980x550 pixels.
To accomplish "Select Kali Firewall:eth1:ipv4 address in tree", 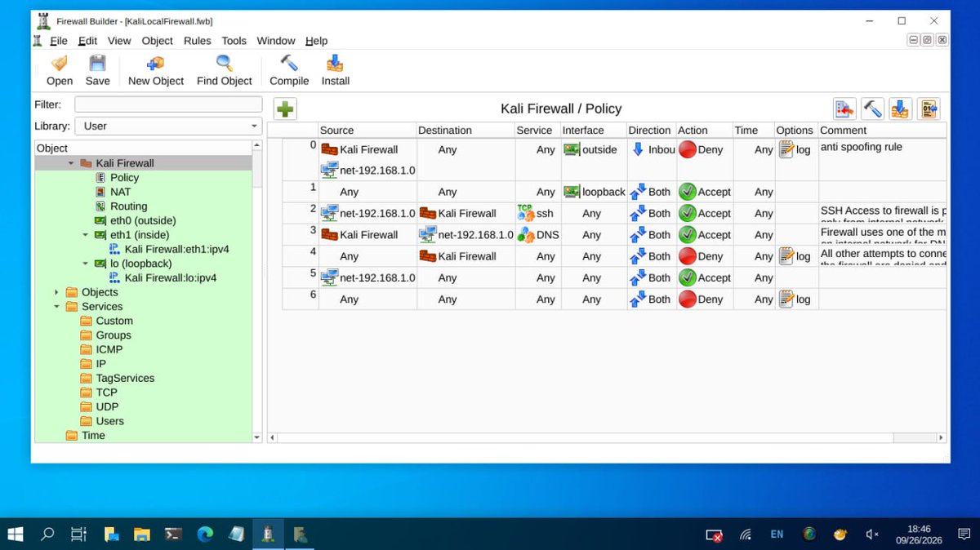I will pos(176,249).
